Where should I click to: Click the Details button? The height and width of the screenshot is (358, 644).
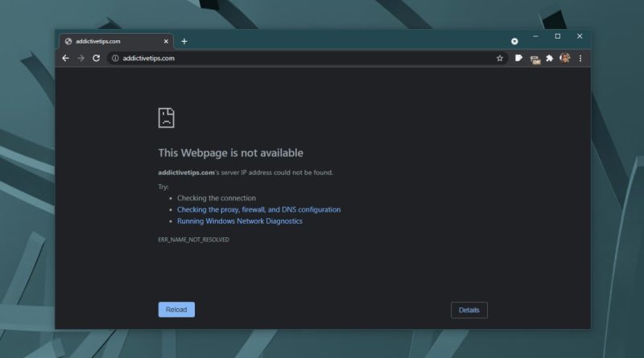[469, 310]
